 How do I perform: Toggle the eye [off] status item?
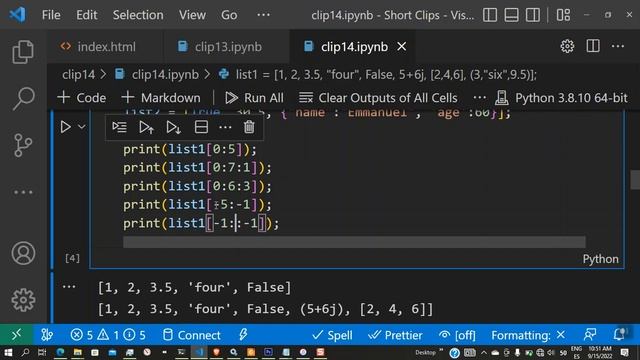457,335
